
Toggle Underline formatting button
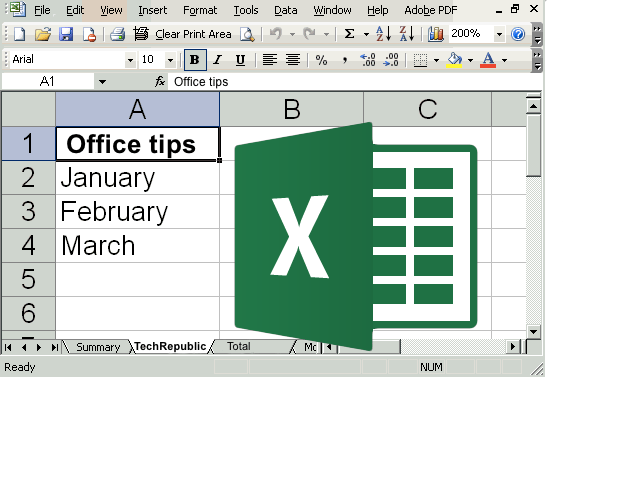click(x=240, y=60)
